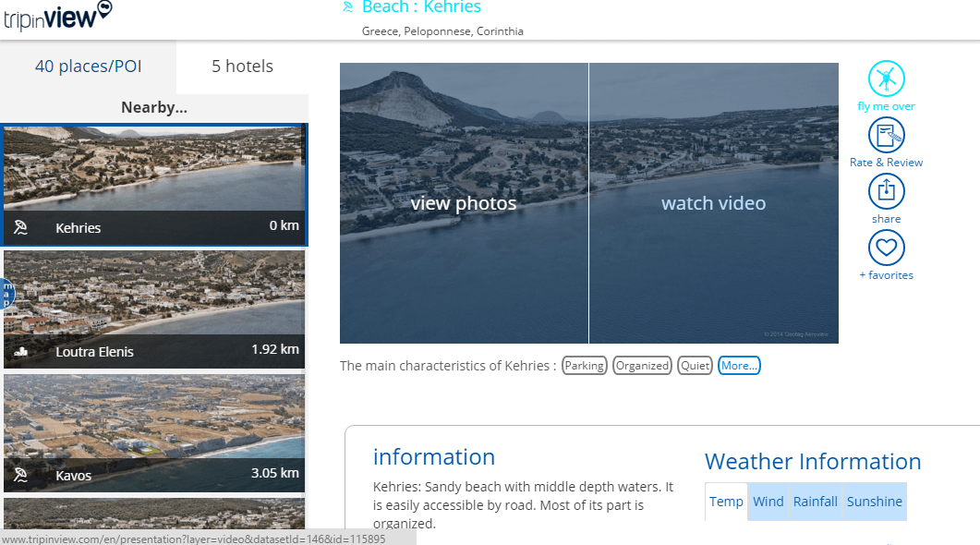Click the tripinview logo
Screen dimensions: 980x545
[x=58, y=16]
